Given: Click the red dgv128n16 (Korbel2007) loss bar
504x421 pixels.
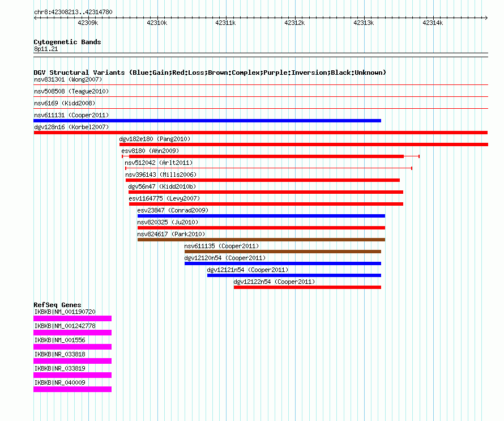Looking at the screenshot, I should point(260,133).
